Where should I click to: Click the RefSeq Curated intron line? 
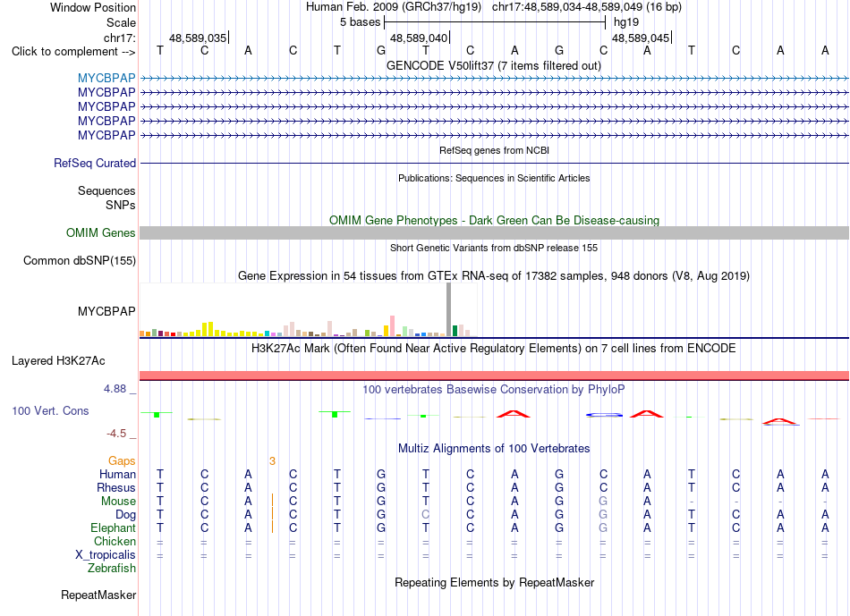(494, 163)
